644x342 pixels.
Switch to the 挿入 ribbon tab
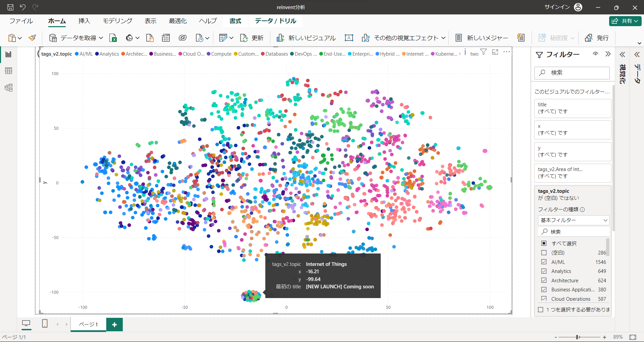(84, 21)
